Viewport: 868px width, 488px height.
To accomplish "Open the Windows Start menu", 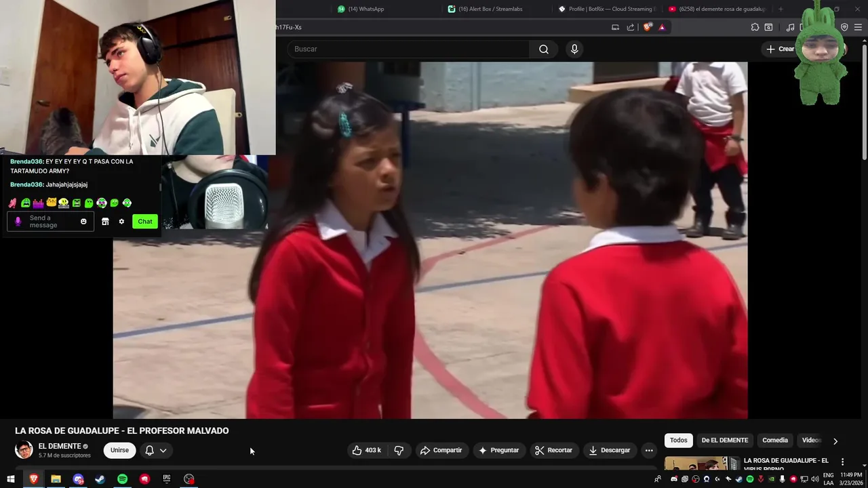I will pos(11,479).
